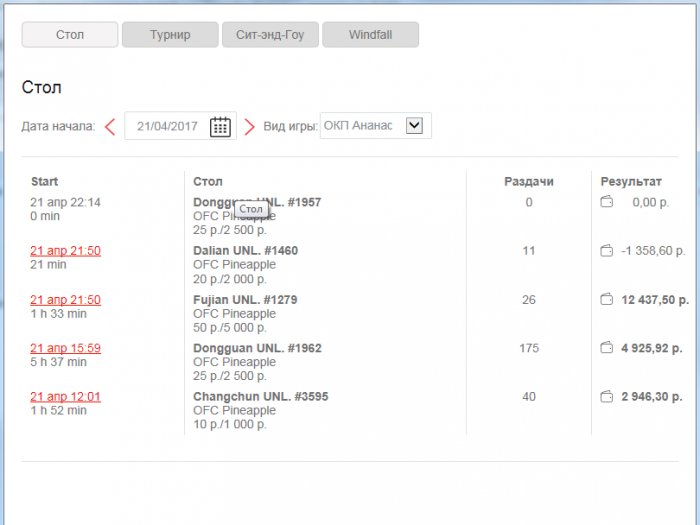Click the Стол tooltip popup
The width and height of the screenshot is (700, 525).
click(x=251, y=209)
